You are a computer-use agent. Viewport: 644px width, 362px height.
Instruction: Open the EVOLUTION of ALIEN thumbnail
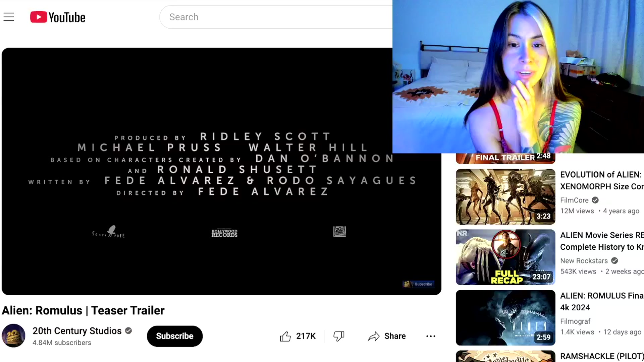505,197
